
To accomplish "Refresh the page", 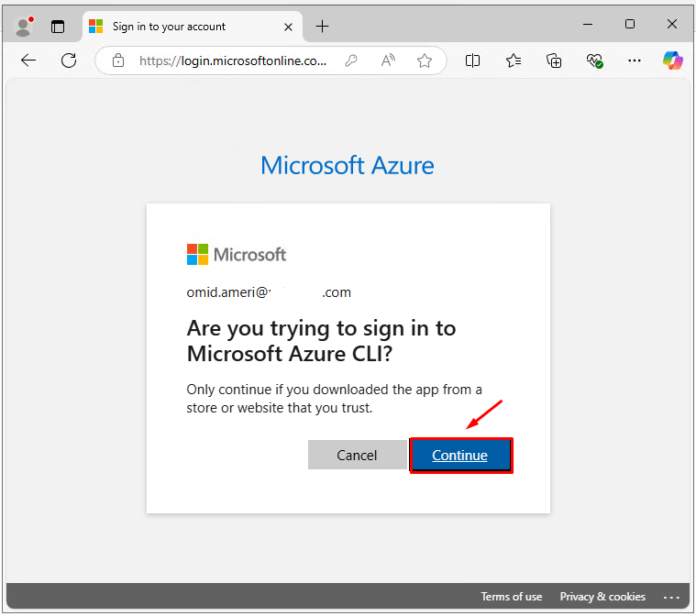I will (69, 60).
